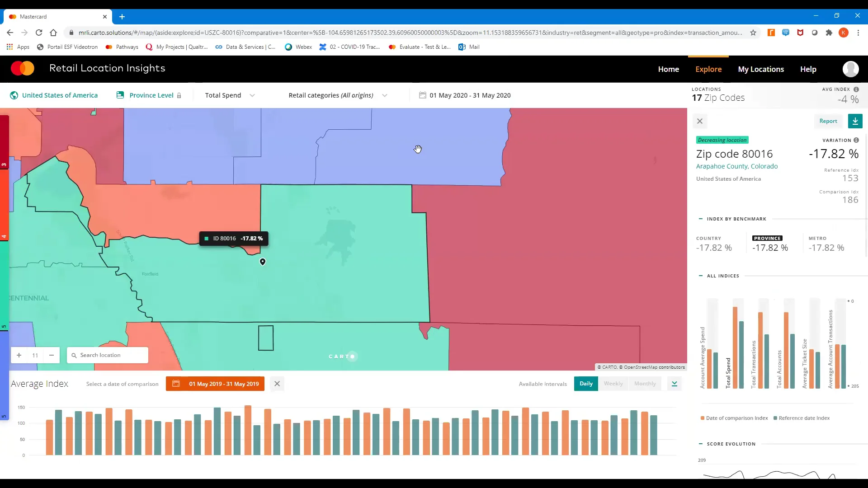Collapse the INDEX BY BENCHMARK section

701,219
